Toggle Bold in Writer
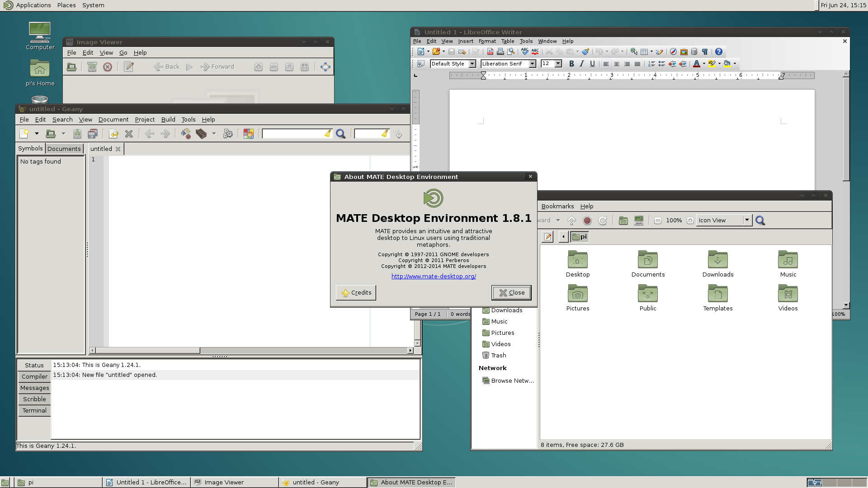 tap(571, 64)
